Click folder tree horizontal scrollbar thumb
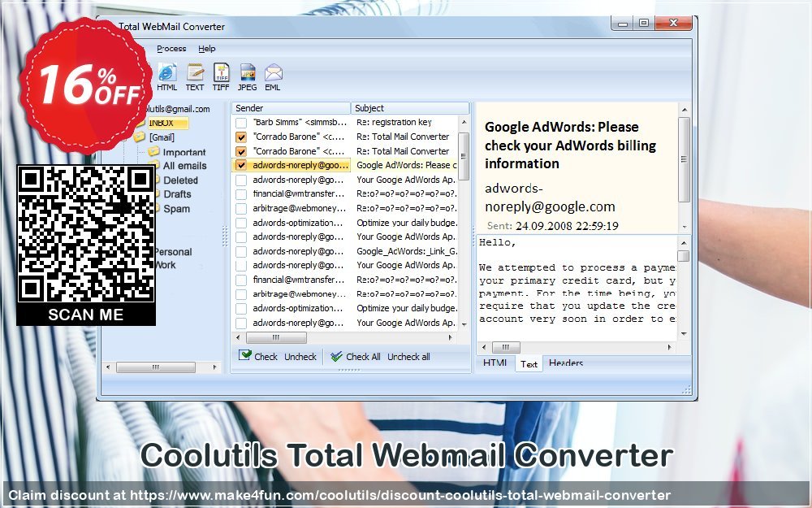812x508 pixels. [x=156, y=367]
